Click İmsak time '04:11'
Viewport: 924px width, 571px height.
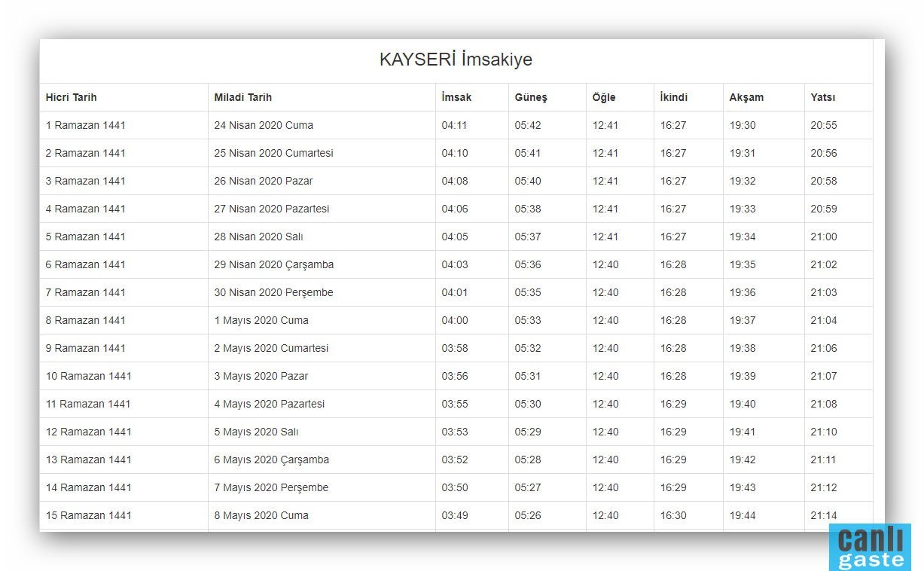tap(454, 125)
